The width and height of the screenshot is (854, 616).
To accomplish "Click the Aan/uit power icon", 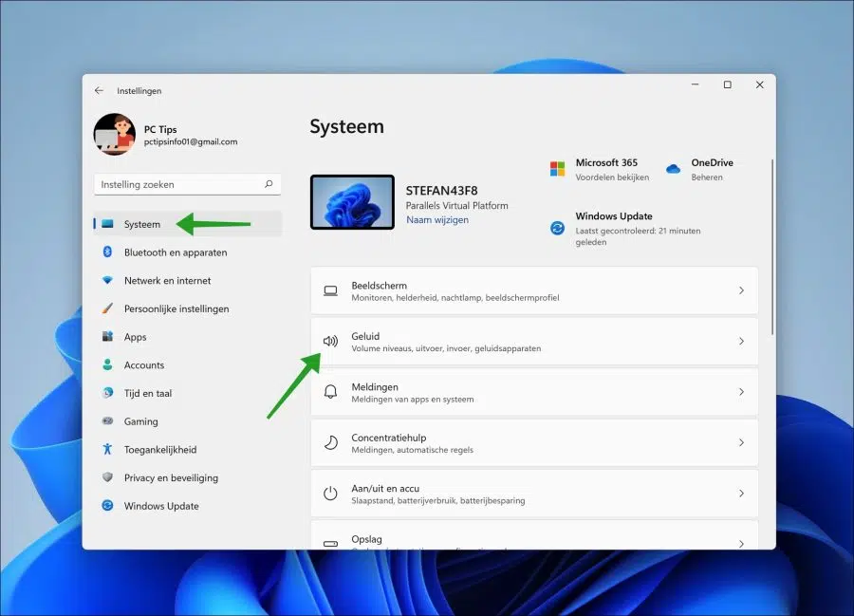I will (x=330, y=494).
